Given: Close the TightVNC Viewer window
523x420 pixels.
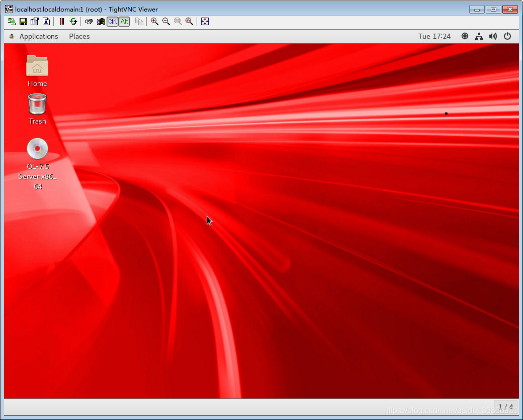Looking at the screenshot, I should 510,10.
